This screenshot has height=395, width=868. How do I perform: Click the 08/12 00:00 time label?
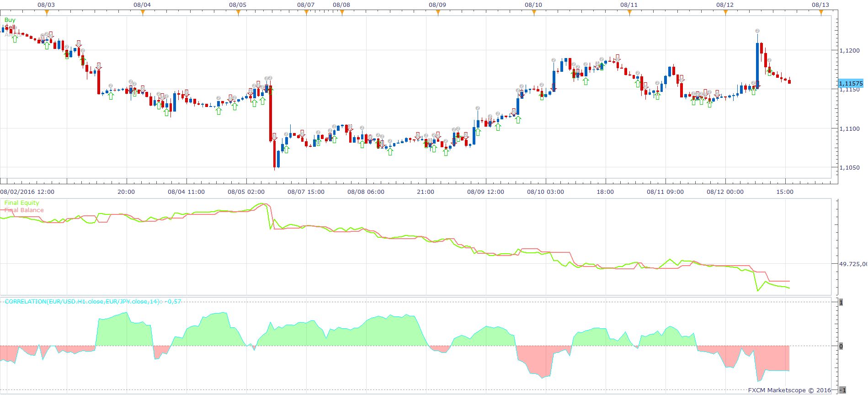[x=725, y=192]
